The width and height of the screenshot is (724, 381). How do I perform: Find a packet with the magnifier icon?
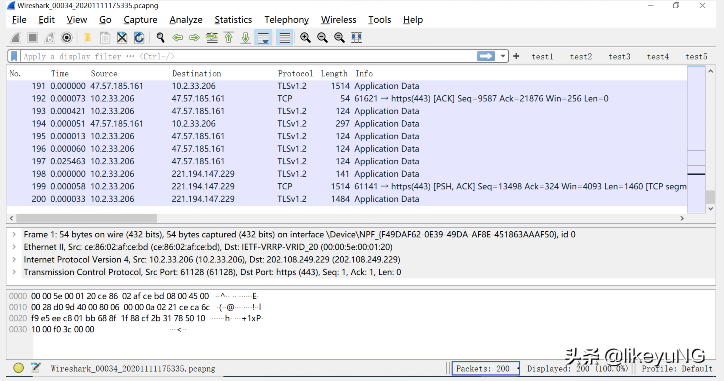point(160,38)
